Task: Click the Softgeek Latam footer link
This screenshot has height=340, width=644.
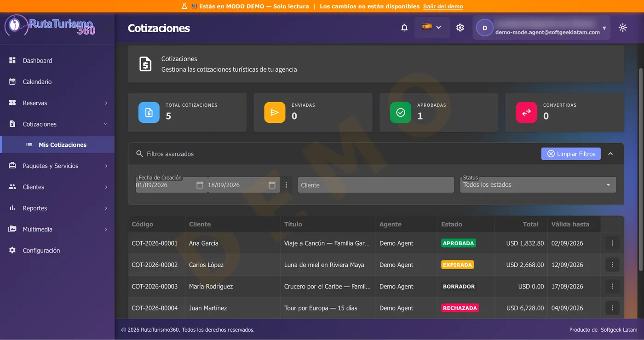Action: 619,329
